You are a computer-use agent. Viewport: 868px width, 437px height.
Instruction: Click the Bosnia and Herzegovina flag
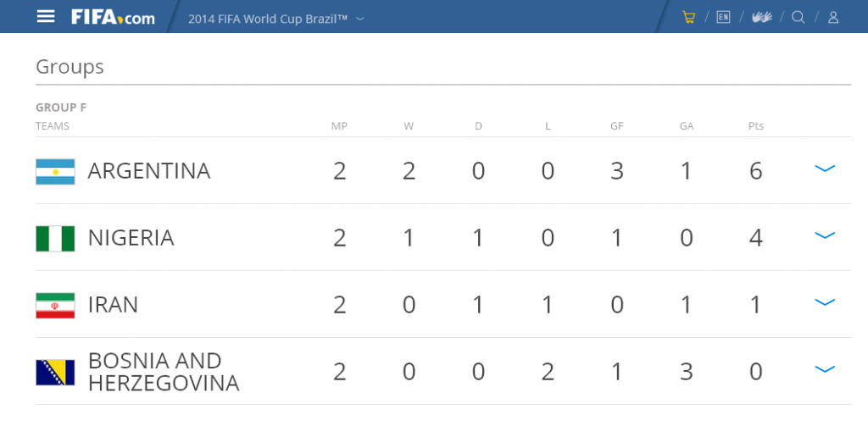55,373
